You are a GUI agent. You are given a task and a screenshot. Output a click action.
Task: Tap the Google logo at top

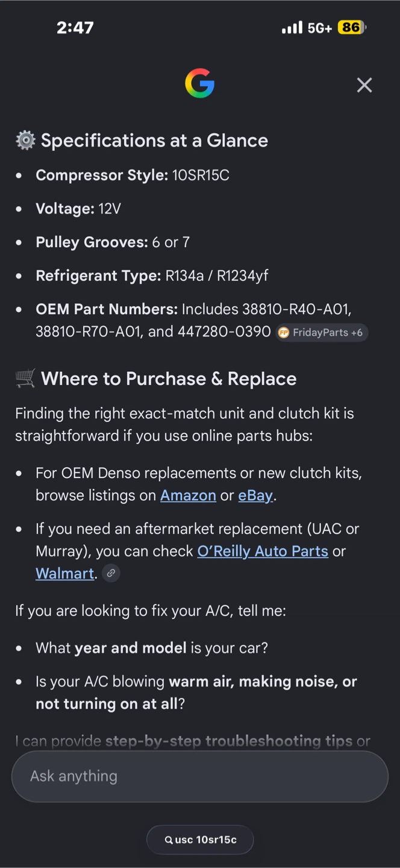pyautogui.click(x=199, y=84)
